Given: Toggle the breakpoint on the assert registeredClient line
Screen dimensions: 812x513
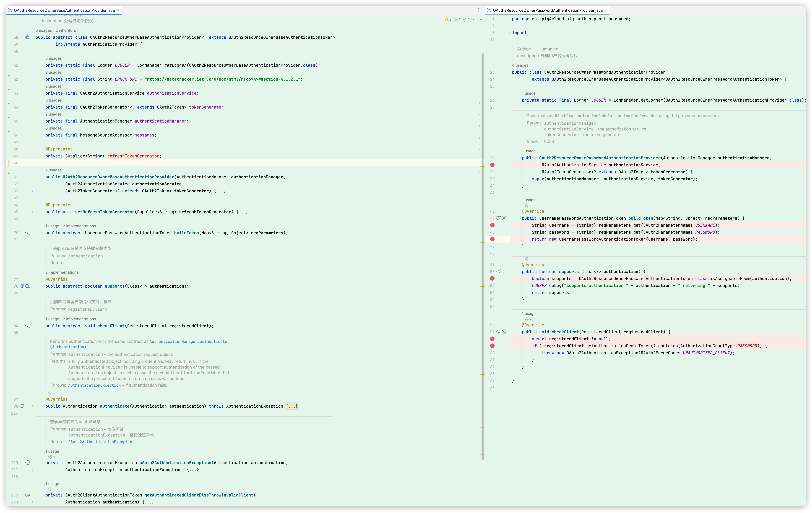Looking at the screenshot, I should 492,339.
